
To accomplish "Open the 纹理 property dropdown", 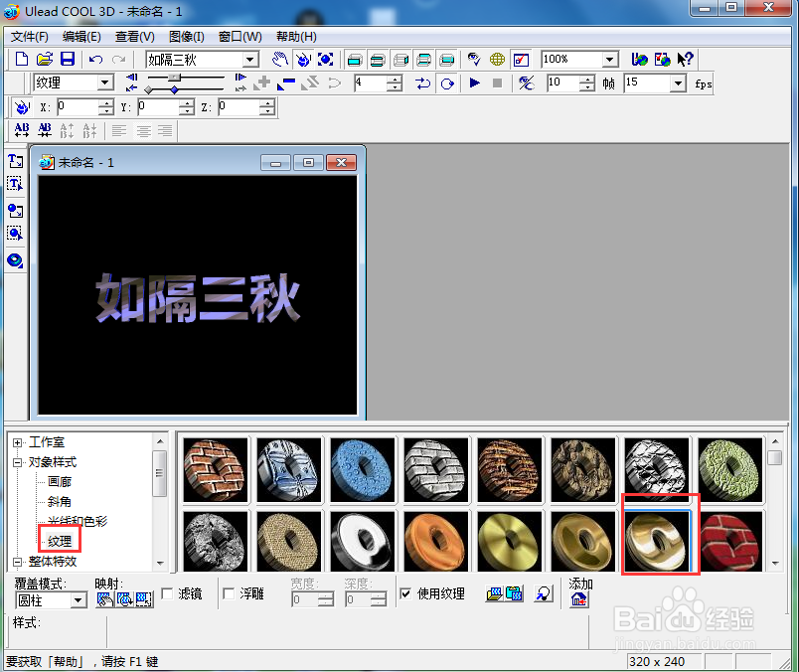I will coord(105,83).
